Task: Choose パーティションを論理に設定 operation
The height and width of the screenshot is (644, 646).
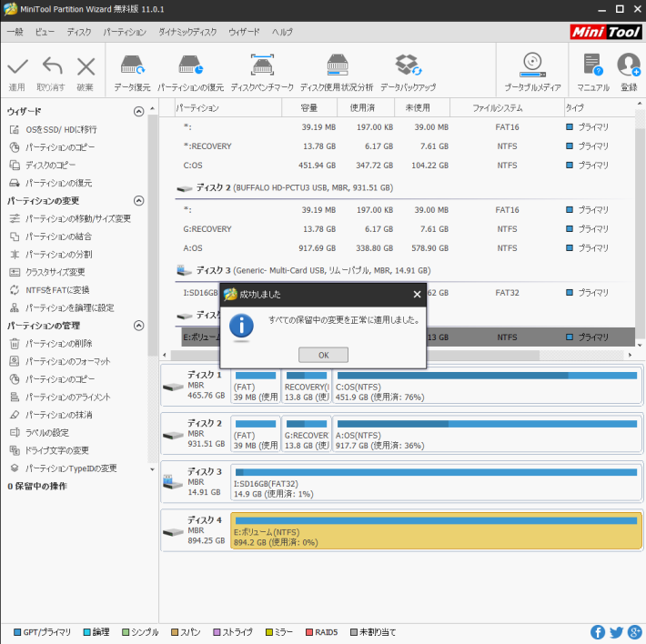Action: point(61,308)
